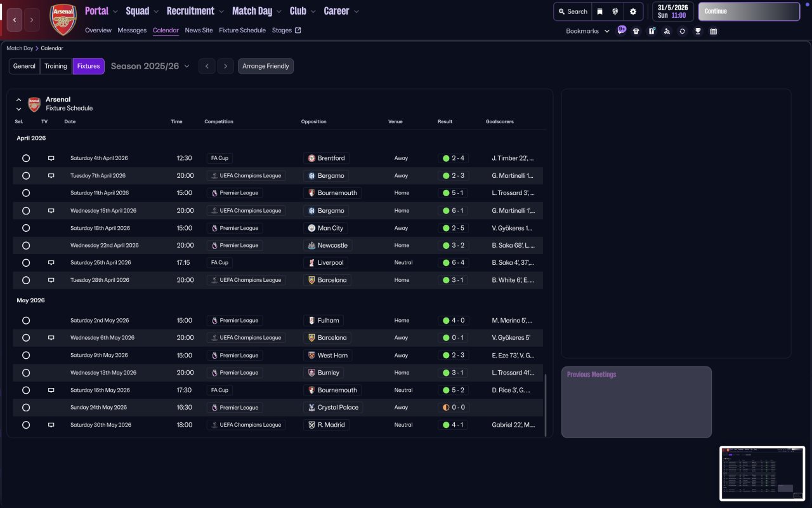Viewport: 812px width, 508px height.
Task: Click the bookmark flag icon next to Search
Action: pyautogui.click(x=599, y=11)
